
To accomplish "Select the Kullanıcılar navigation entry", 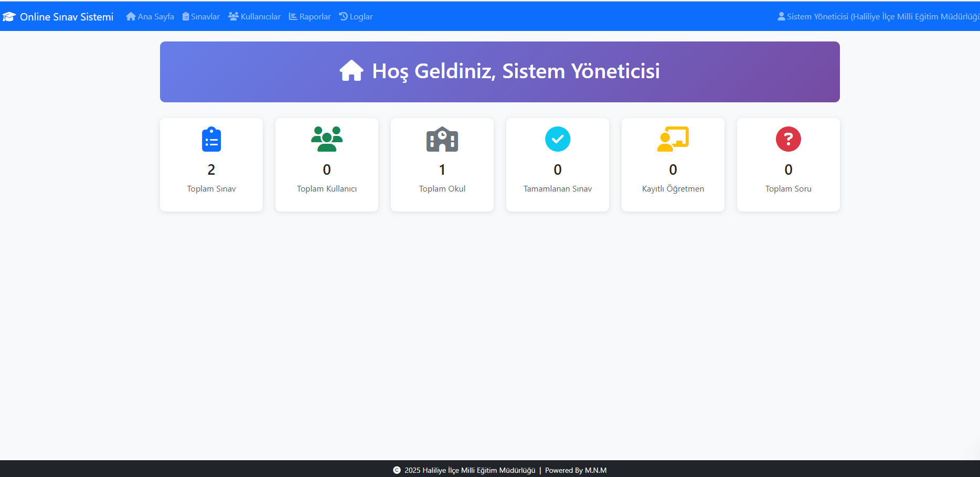I will click(254, 16).
